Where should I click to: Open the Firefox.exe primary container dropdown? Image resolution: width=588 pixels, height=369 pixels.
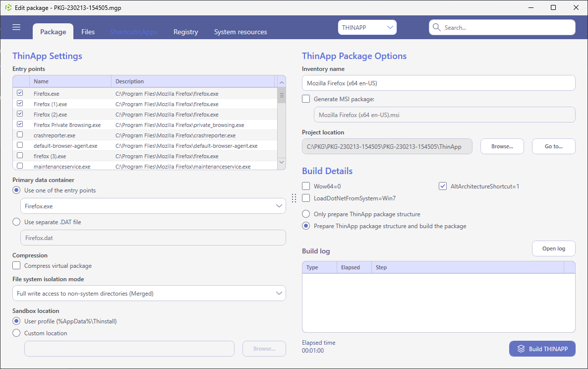153,206
